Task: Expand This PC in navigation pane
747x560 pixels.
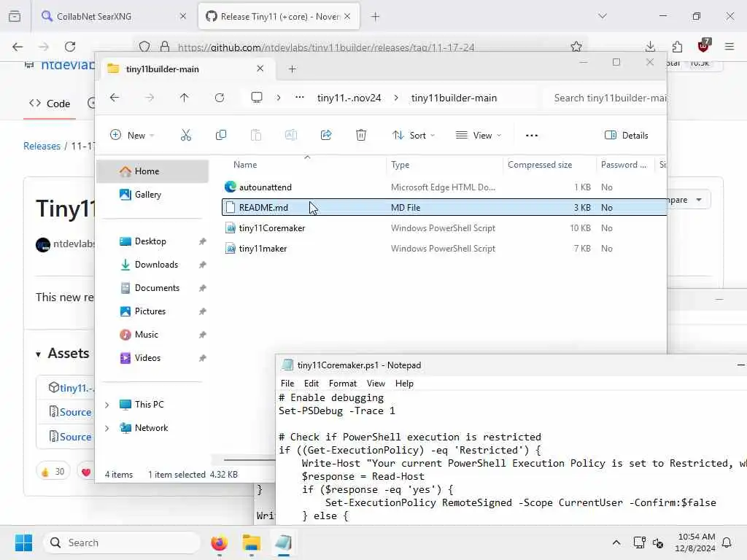Action: (x=107, y=405)
